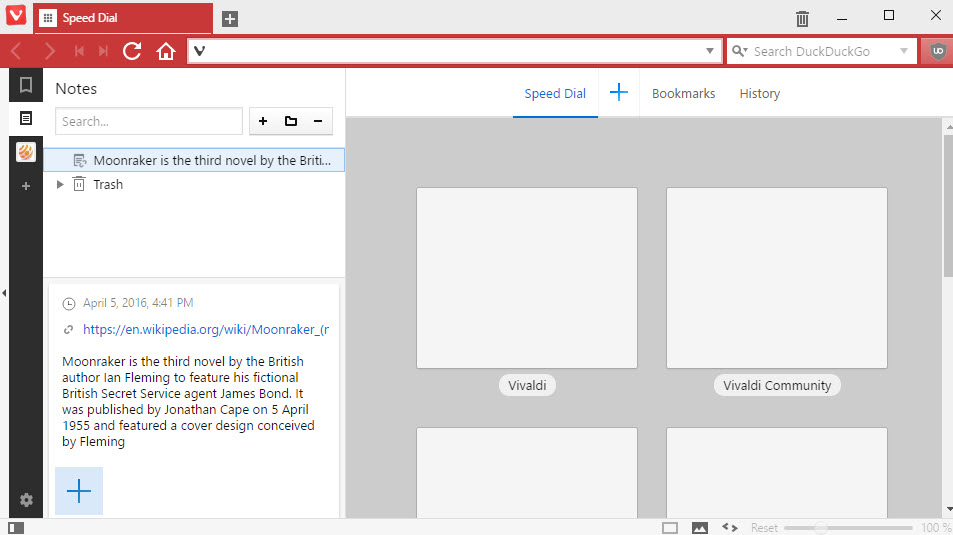This screenshot has height=535, width=953.
Task: Open the Notes panel icon
Action: pos(26,119)
